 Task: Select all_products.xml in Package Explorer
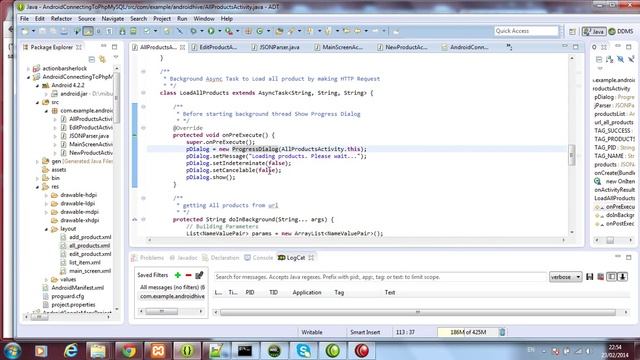pos(89,246)
